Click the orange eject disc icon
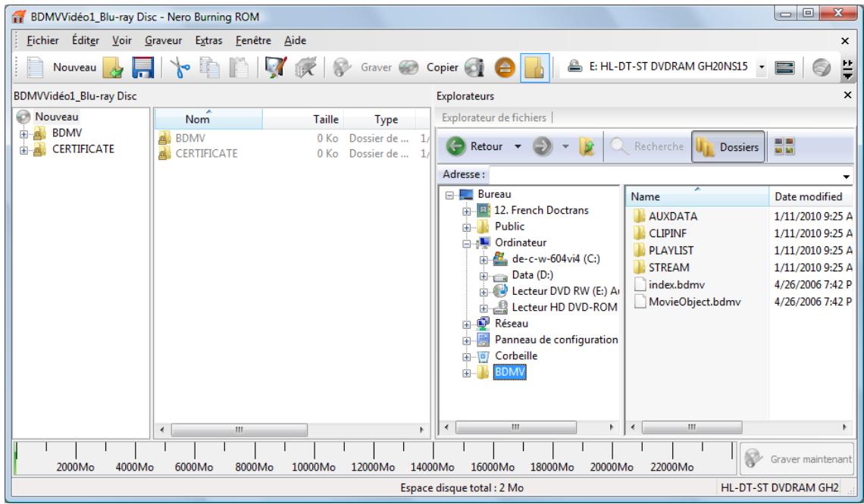This screenshot has width=864, height=504. 505,67
